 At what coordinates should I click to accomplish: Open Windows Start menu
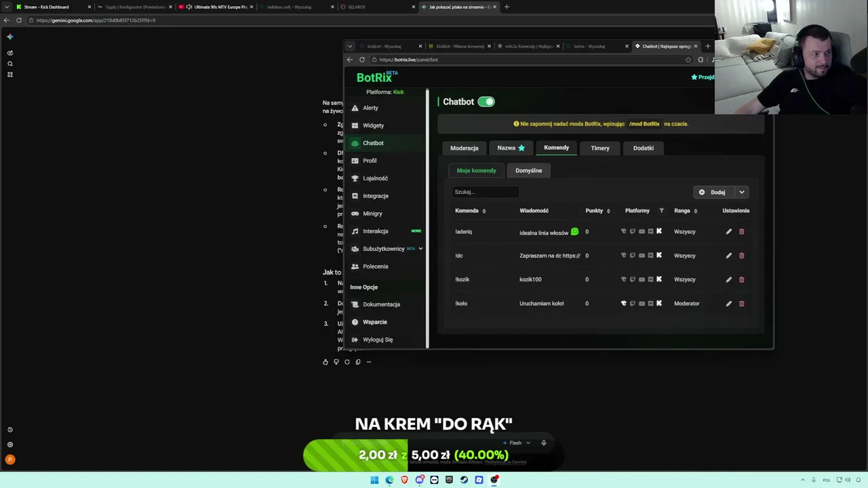coord(374,480)
